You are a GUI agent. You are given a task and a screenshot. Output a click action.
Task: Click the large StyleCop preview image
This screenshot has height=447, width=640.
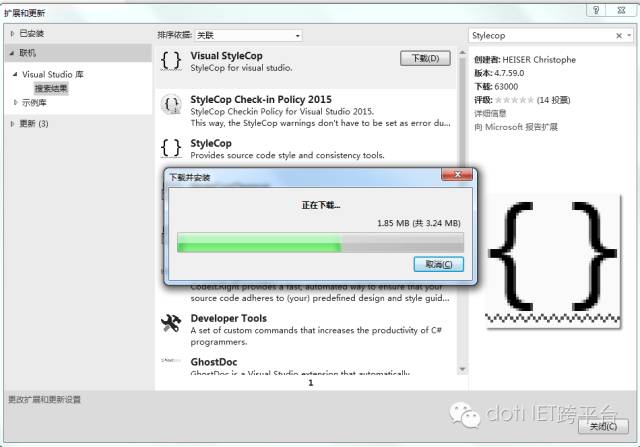click(x=553, y=261)
